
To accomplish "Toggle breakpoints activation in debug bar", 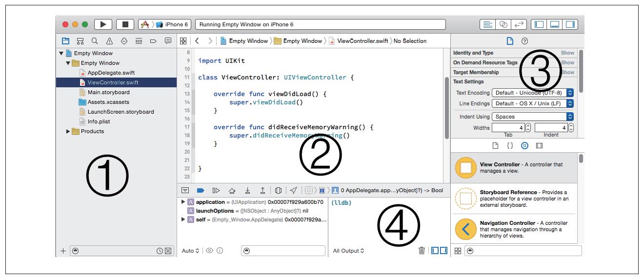I will coord(200,190).
